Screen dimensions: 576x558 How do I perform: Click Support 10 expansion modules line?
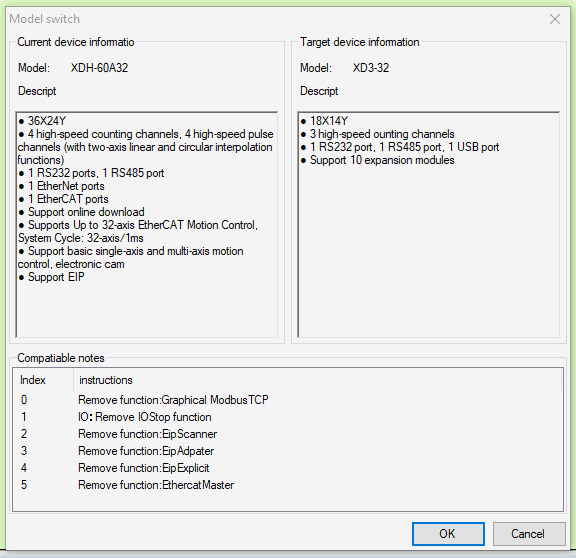tap(378, 160)
